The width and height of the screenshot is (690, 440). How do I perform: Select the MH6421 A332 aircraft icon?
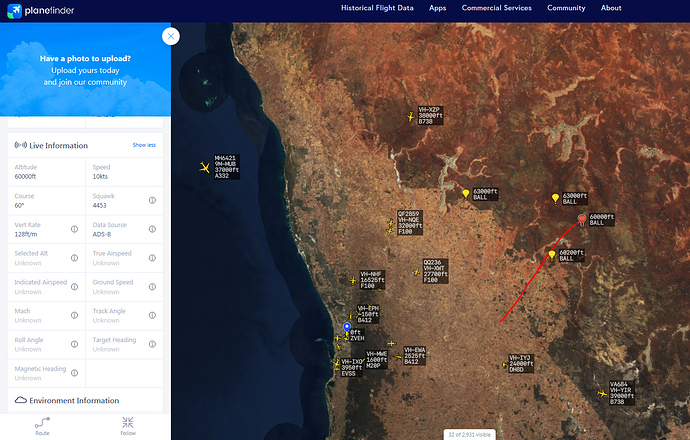205,167
